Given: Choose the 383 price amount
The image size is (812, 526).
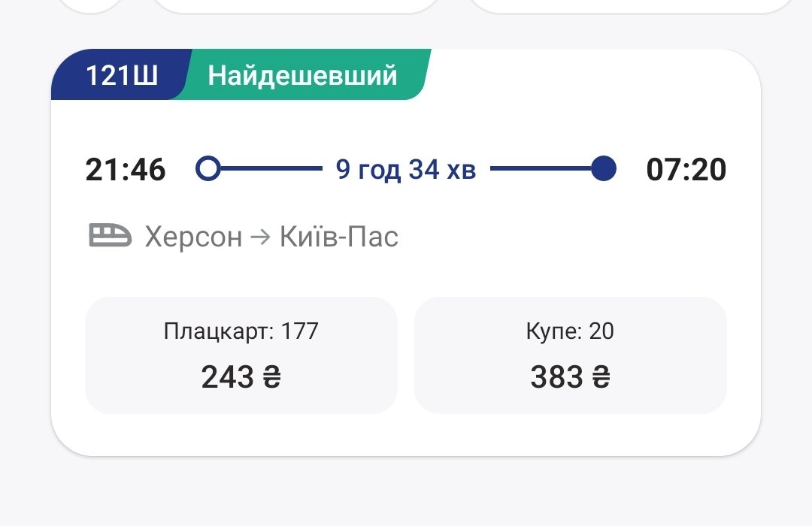Looking at the screenshot, I should pos(556,377).
